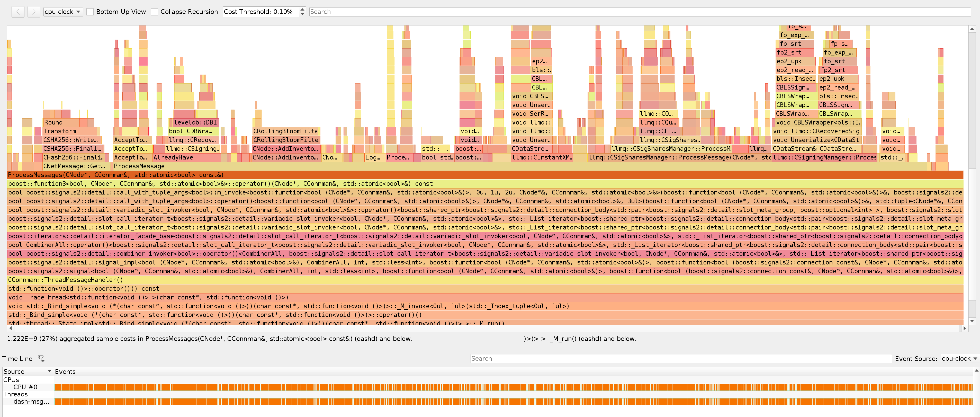Select the llmq::CRecov... frame
The image size is (980, 417).
193,140
